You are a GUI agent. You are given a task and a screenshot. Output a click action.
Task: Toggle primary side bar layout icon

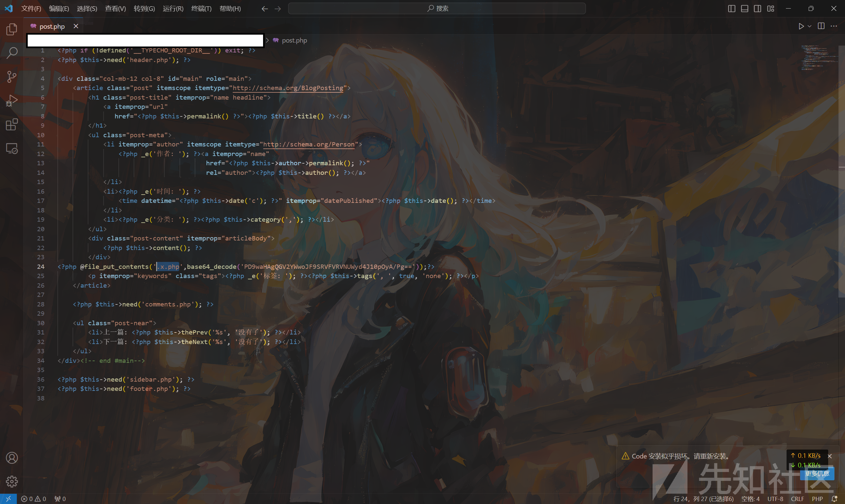(731, 9)
